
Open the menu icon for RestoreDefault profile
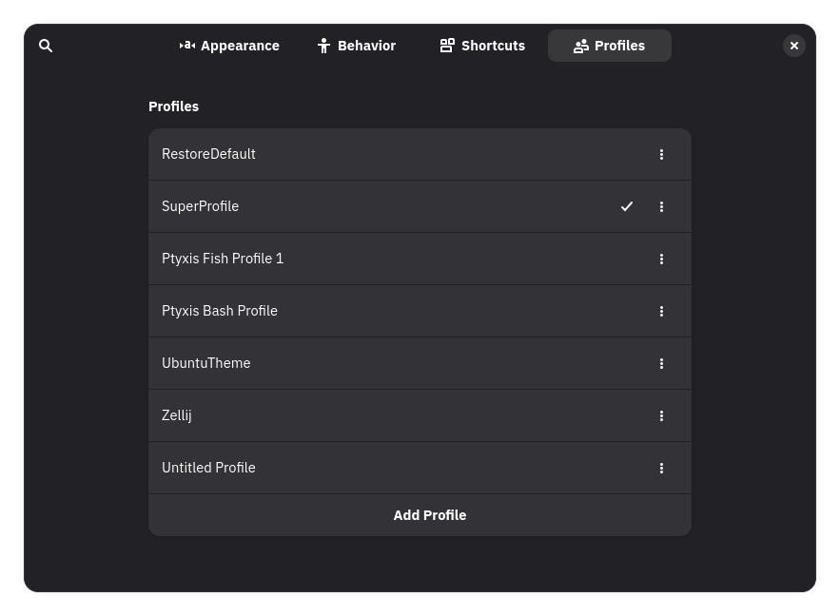661,154
